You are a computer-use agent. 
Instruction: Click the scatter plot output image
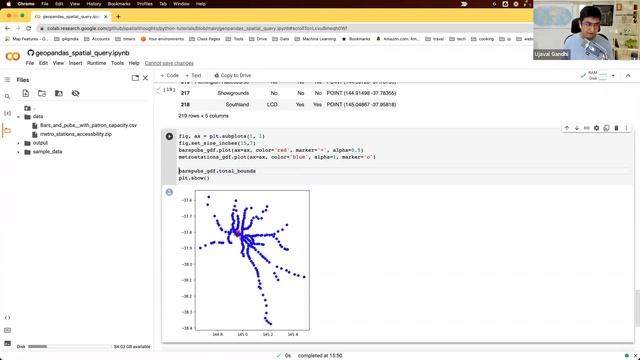click(244, 263)
